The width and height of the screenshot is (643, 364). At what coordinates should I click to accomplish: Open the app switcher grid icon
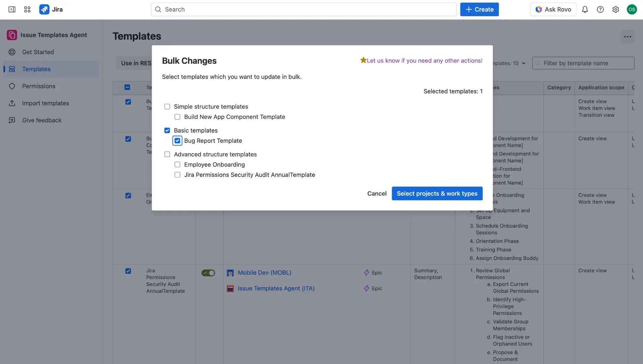click(27, 9)
